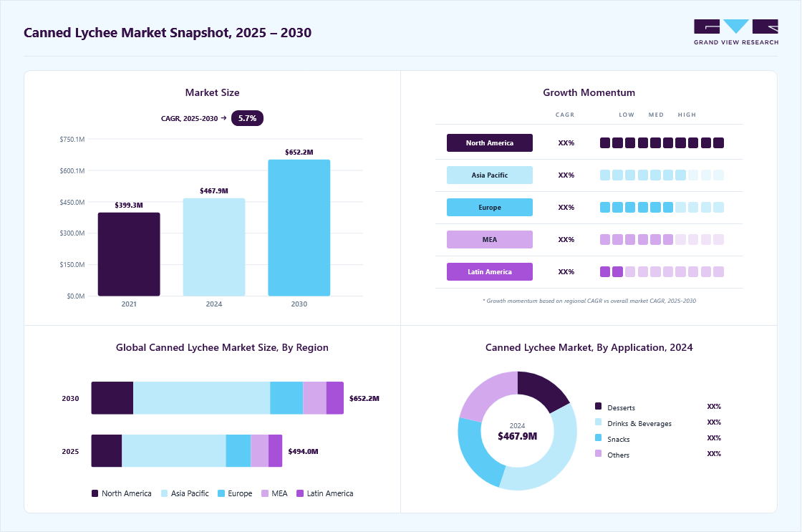Click the 5.7% CAGR badge
The width and height of the screenshot is (802, 532).
[247, 118]
